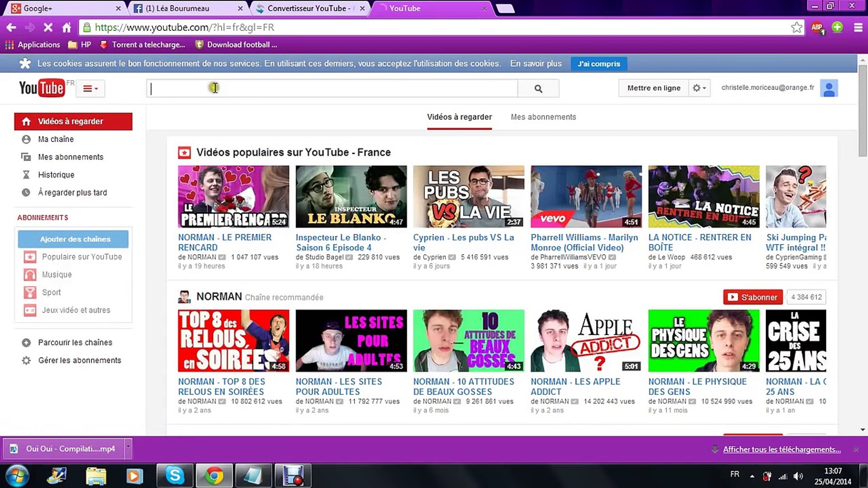Image resolution: width=868 pixels, height=488 pixels.
Task: Click the YouTube search magnifier button
Action: [x=538, y=89]
